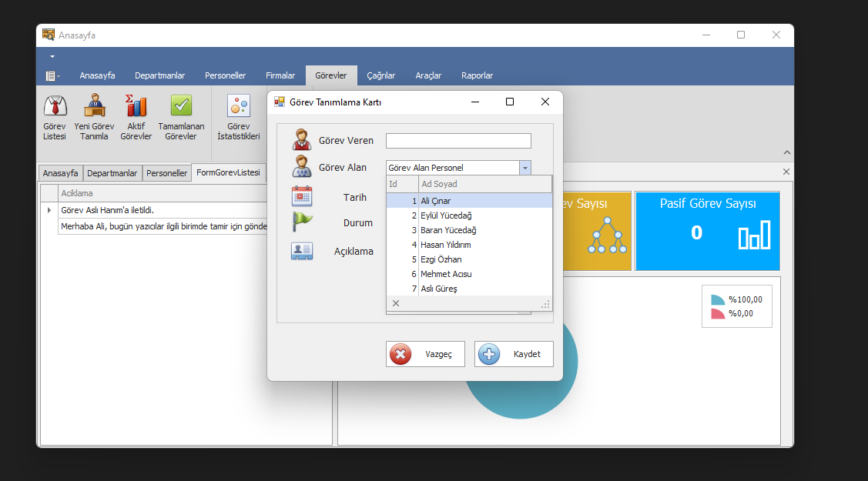The width and height of the screenshot is (868, 481).
Task: Open the Çağrılar ribbon tab
Action: tap(380, 75)
